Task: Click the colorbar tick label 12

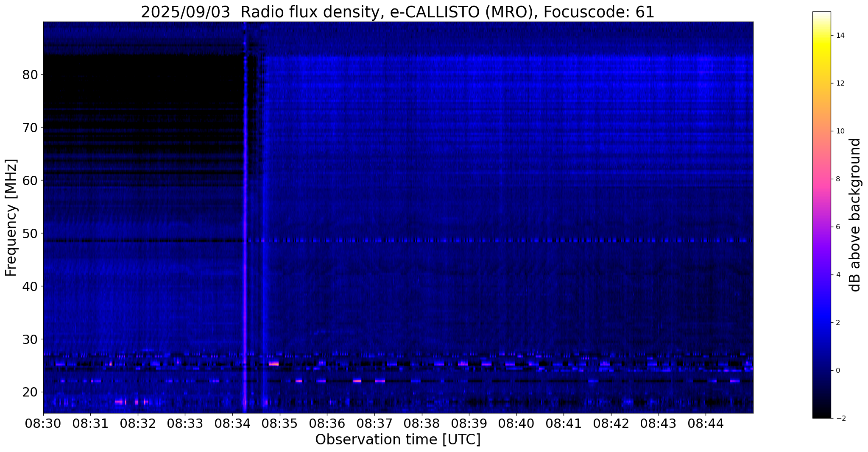Action: click(x=840, y=83)
